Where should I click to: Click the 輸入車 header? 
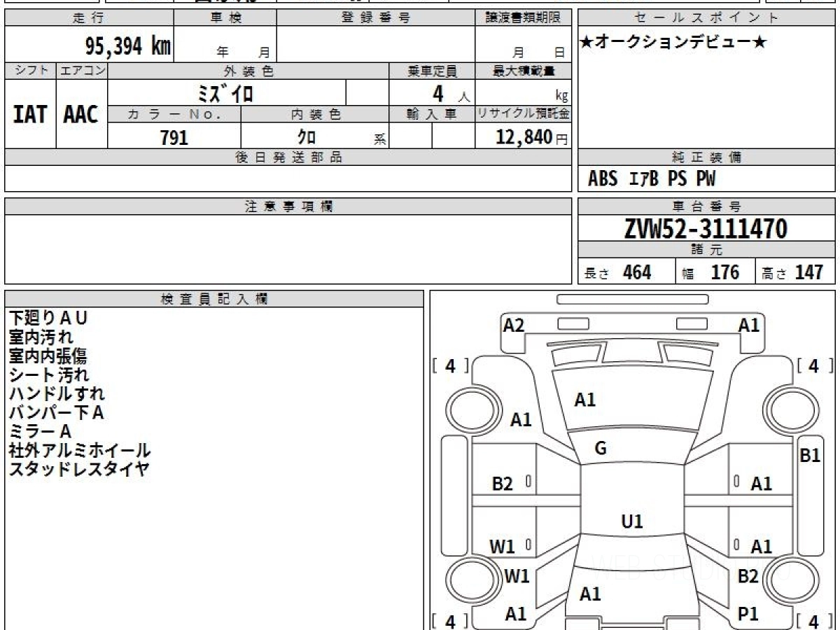tap(432, 115)
